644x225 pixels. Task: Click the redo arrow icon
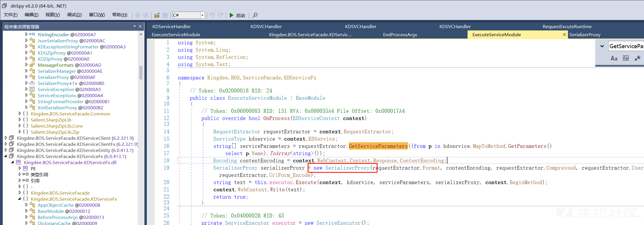coord(221,15)
